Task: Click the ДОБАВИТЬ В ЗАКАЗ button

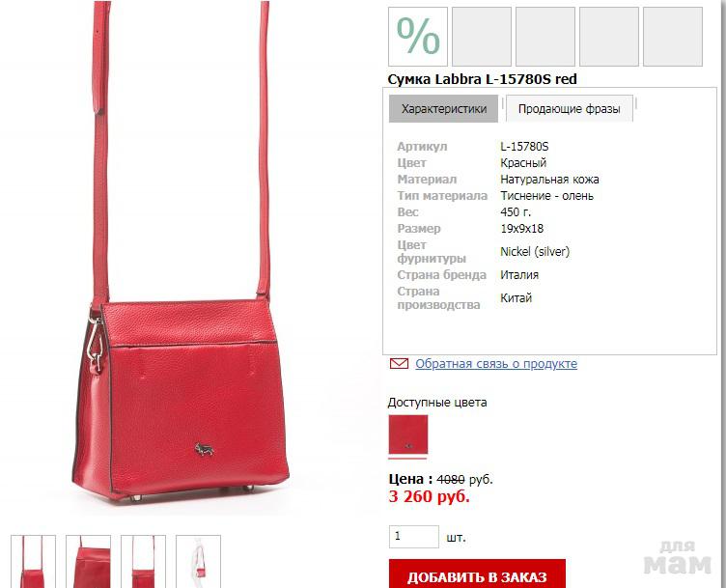Action: [477, 574]
